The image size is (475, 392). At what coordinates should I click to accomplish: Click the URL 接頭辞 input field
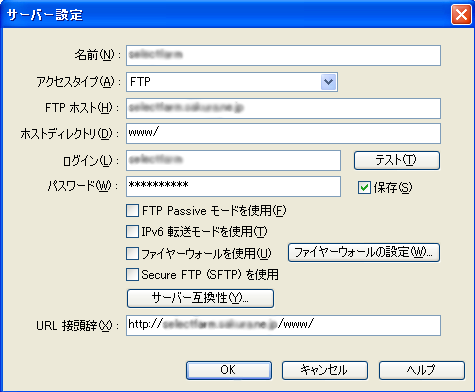coord(283,325)
